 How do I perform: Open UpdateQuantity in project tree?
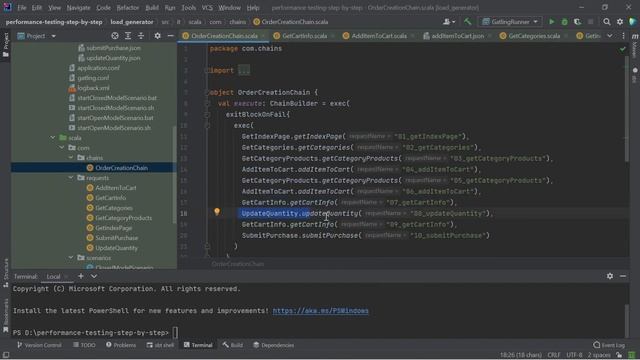pyautogui.click(x=116, y=248)
